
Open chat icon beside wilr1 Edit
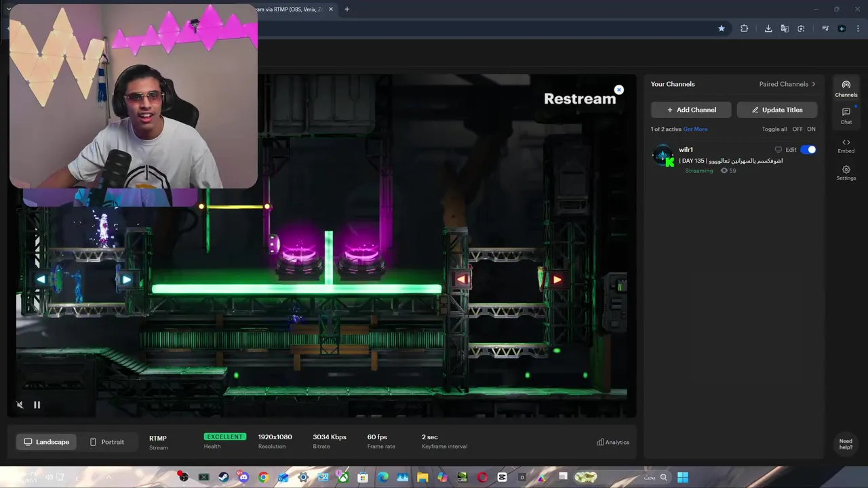coord(778,150)
